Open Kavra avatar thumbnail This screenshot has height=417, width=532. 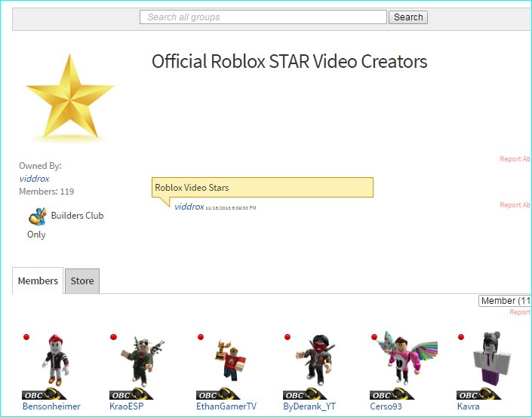pos(492,359)
